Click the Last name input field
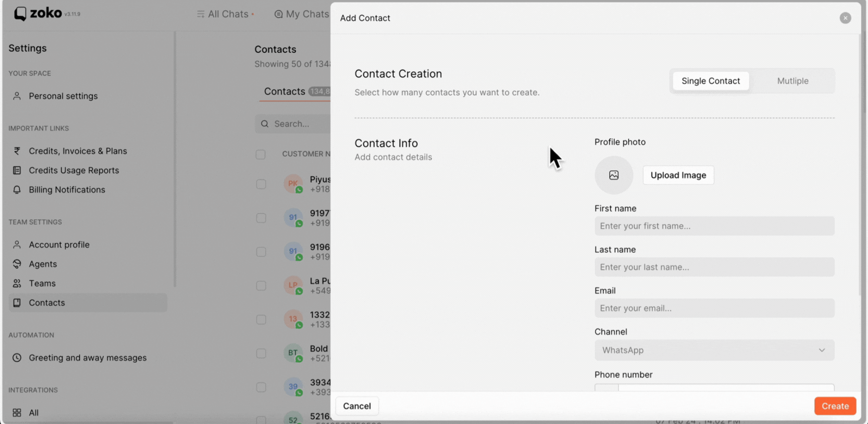The image size is (868, 424). point(714,267)
